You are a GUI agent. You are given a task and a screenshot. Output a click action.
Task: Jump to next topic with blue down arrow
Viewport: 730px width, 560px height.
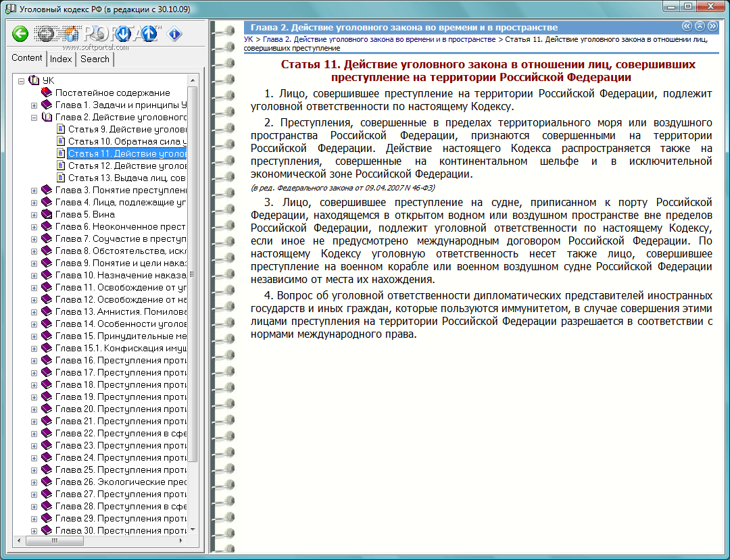click(x=123, y=34)
